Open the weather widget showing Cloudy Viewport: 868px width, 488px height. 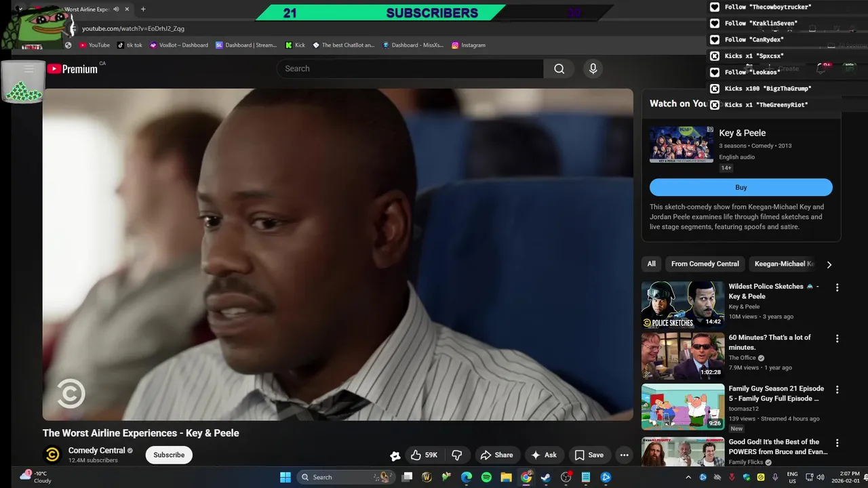coord(35,477)
